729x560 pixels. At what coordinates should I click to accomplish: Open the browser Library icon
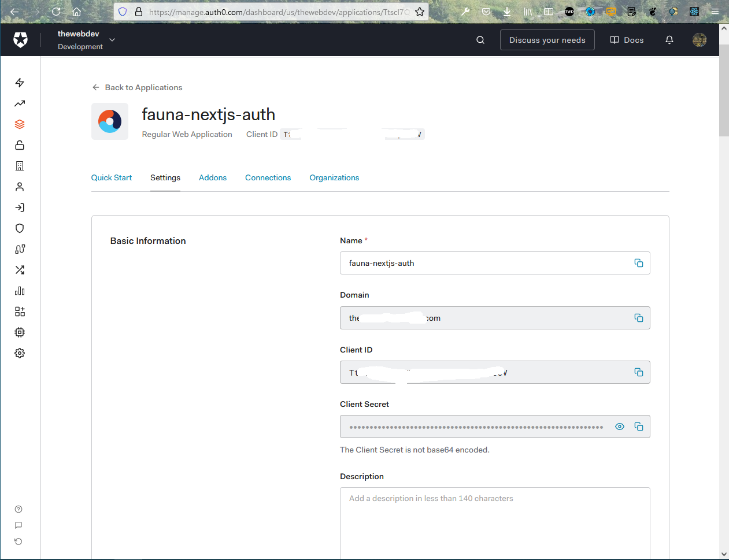point(528,12)
